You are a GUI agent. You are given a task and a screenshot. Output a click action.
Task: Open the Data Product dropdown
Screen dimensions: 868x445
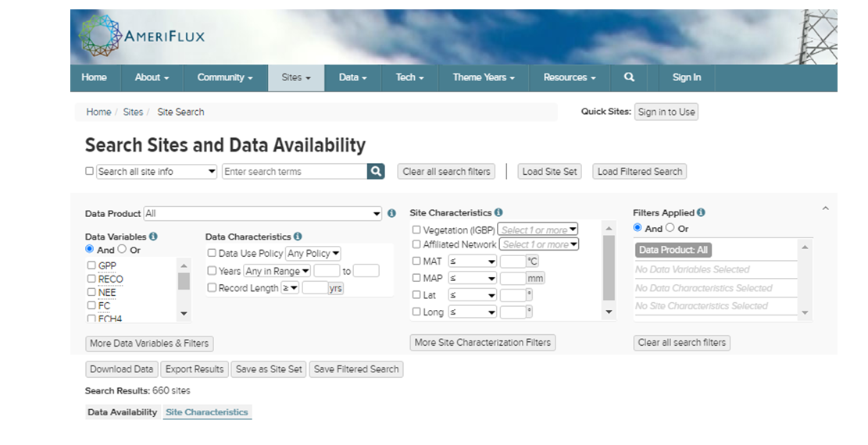tap(263, 213)
